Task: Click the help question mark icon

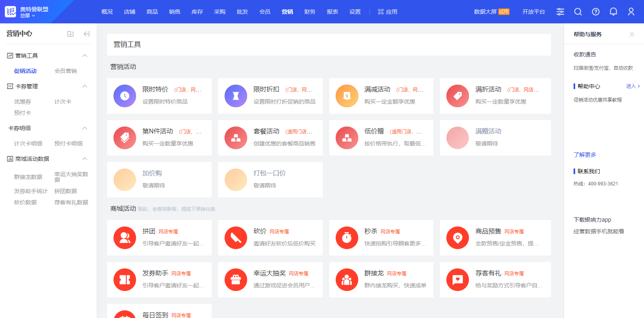Action: point(596,12)
